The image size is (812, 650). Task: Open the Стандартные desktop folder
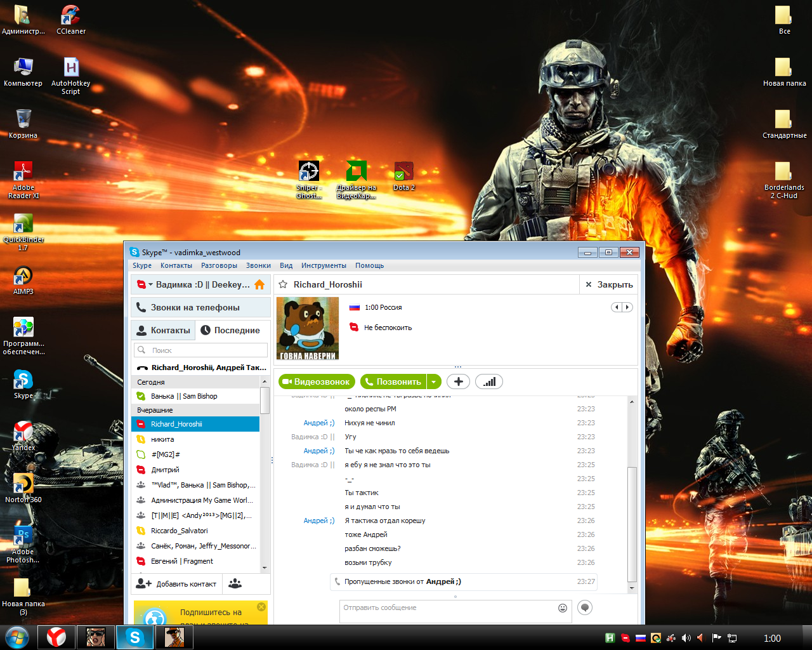[x=784, y=124]
